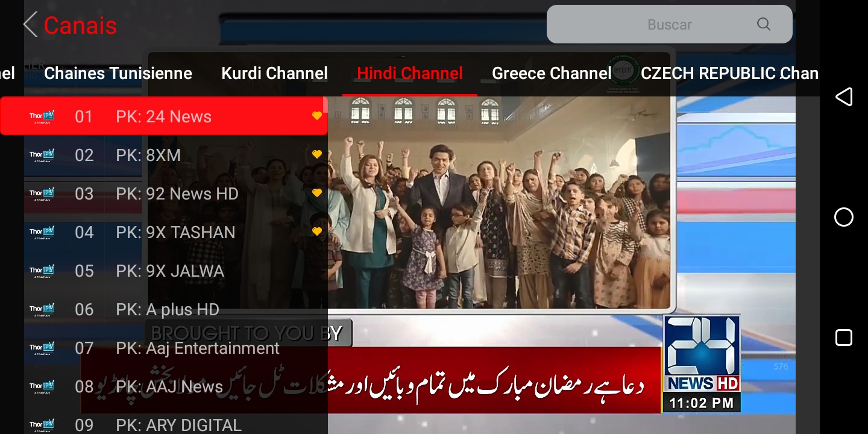Click ThorIPTV logo of PK: A plus HD
Screen dimensions: 868x434
coord(42,309)
